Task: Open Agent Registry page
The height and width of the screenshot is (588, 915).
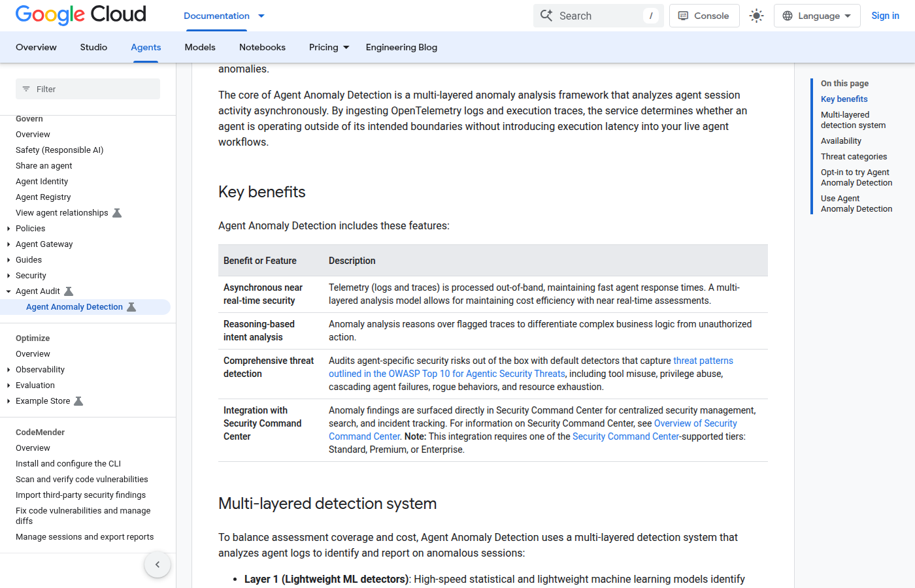Action: tap(43, 197)
